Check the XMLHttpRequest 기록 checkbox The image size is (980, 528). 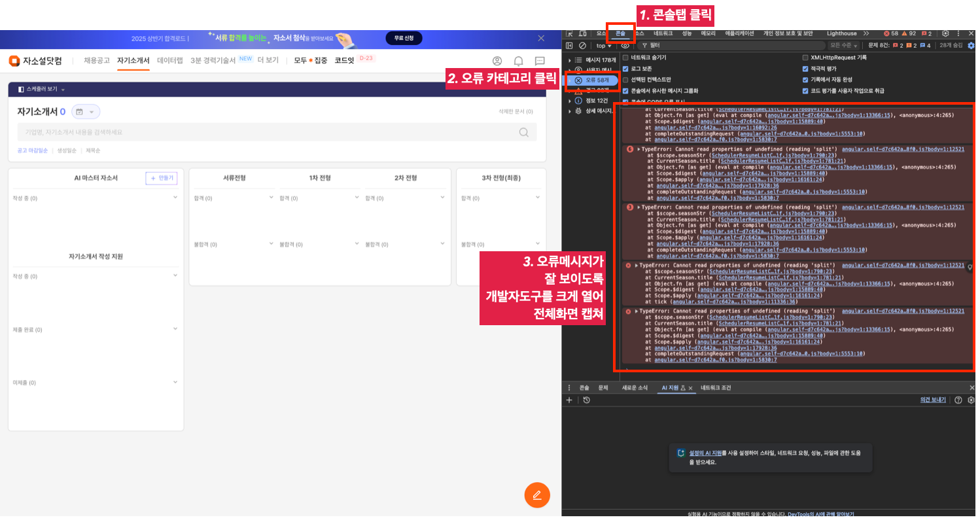tap(805, 58)
